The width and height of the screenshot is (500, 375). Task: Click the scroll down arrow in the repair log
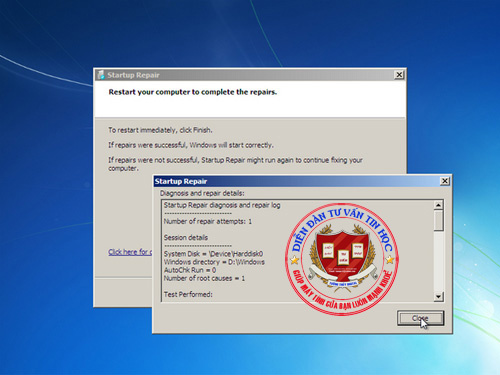tap(439, 296)
